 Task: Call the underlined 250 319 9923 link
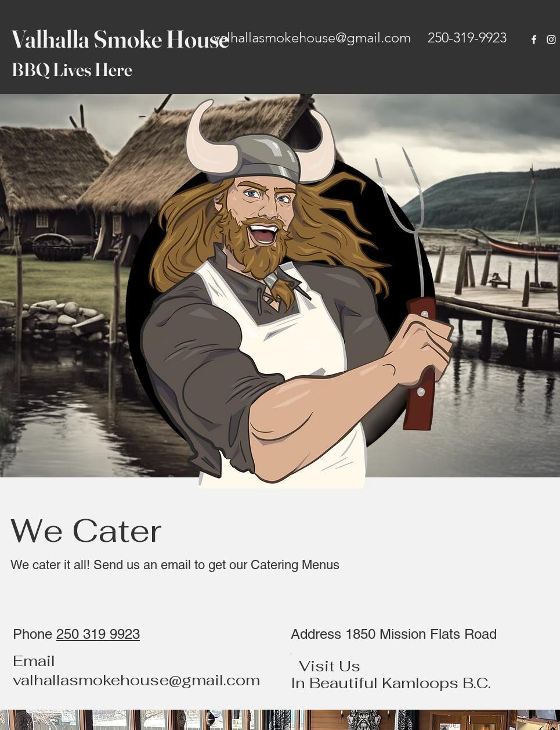pyautogui.click(x=98, y=634)
